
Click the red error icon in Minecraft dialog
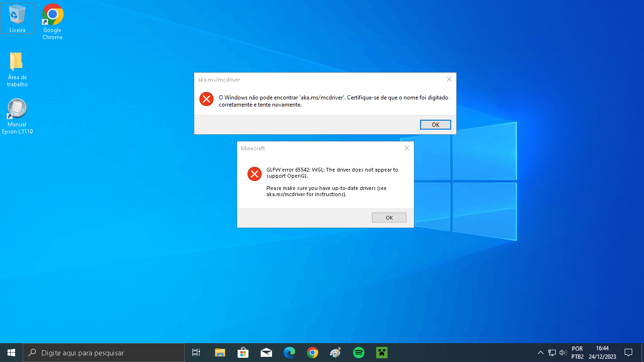pyautogui.click(x=255, y=174)
